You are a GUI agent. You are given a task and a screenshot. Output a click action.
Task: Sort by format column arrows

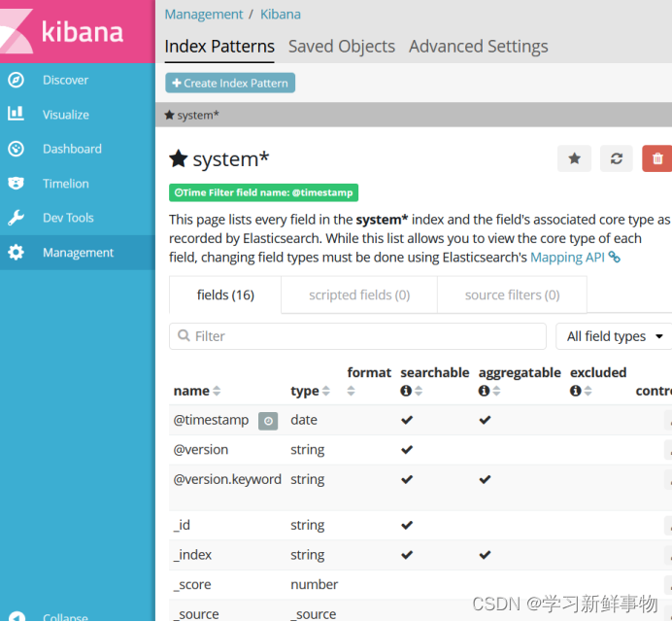(351, 391)
